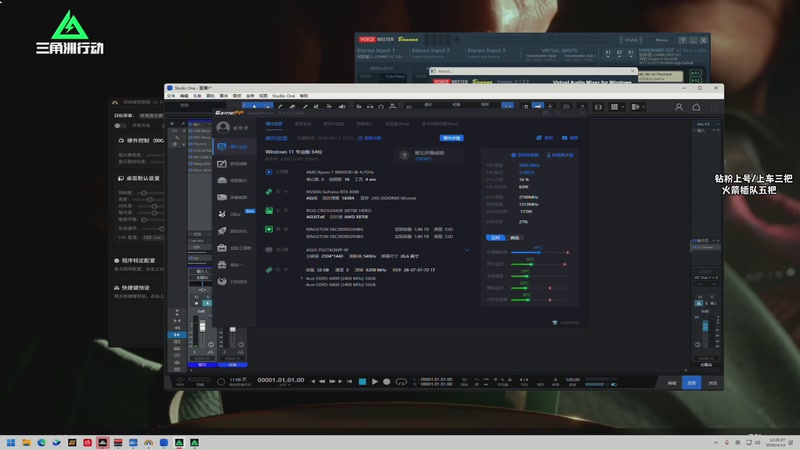Viewport: 800px width, 450px height.
Task: Click the help question mark in Studio One toolbar
Action: [582, 107]
